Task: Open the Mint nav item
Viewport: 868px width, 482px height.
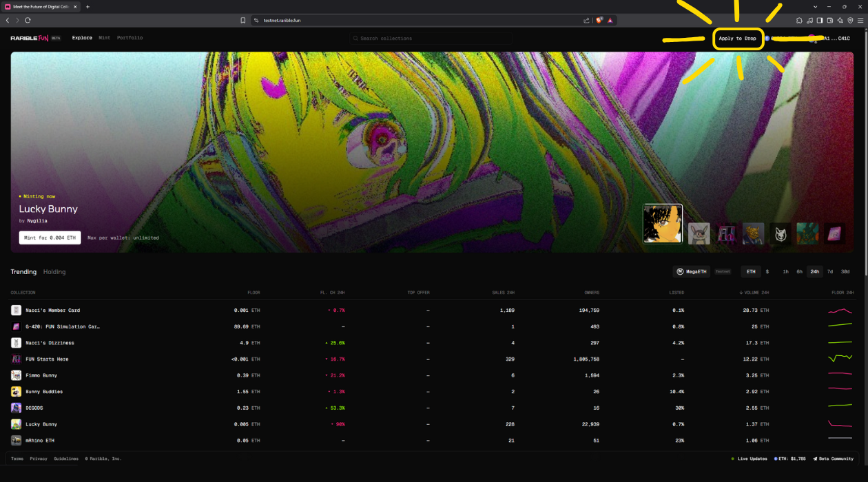Action: pyautogui.click(x=105, y=38)
